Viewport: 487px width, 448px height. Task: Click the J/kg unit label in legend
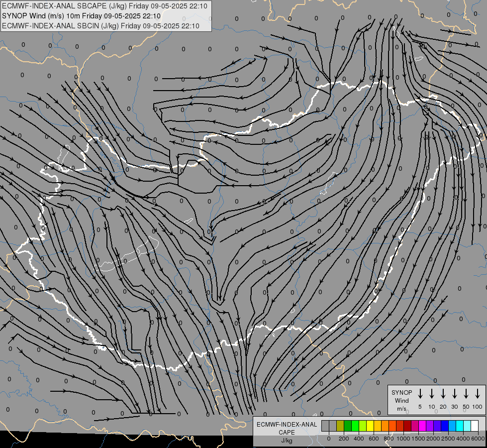coord(287,441)
